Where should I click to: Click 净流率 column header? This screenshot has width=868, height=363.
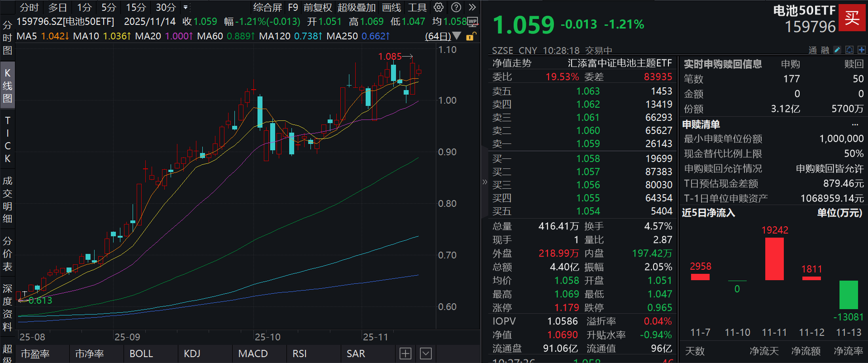click(849, 351)
